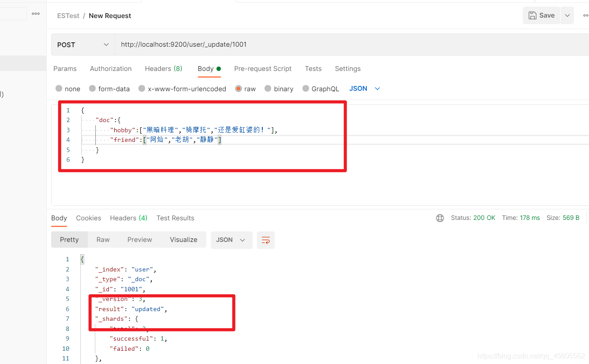Open the response JSON format dropdown
The image size is (589, 364).
(x=231, y=240)
